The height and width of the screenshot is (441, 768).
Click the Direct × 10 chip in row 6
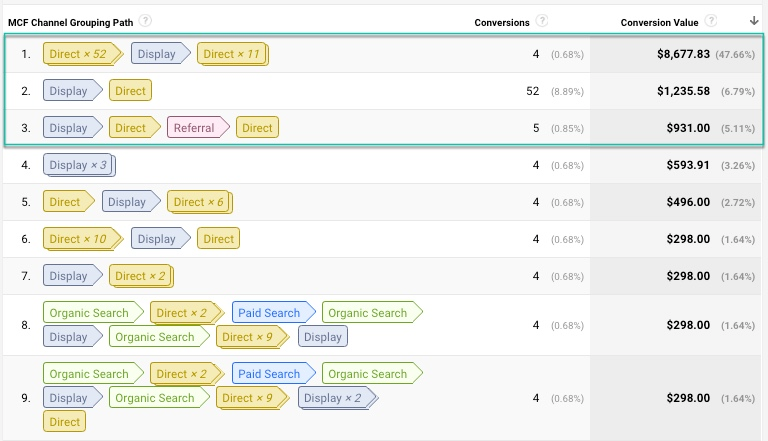(82, 239)
